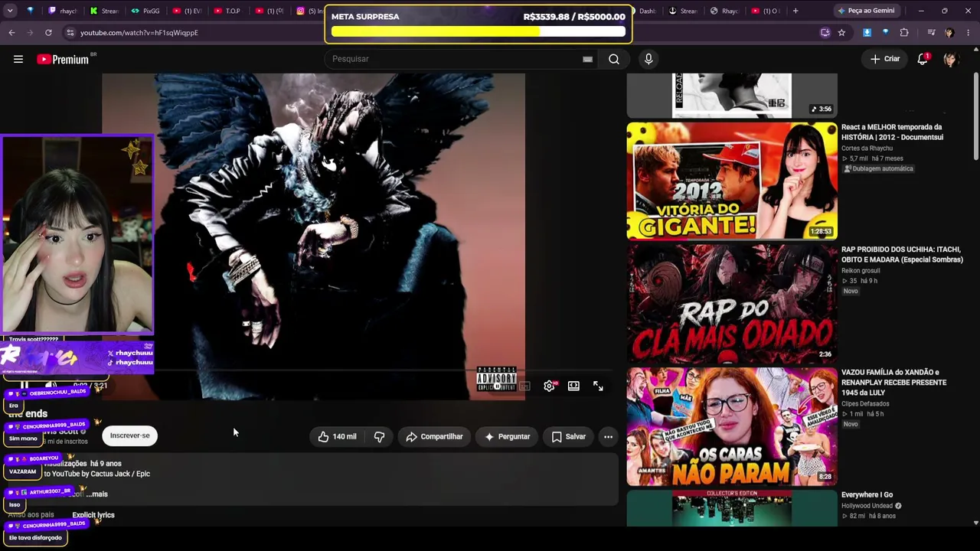
Task: Open the Extensions puzzle icon
Action: 904,33
